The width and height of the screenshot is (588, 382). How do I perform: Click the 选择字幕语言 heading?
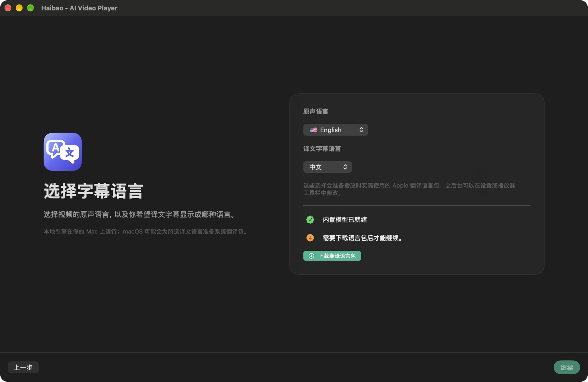click(94, 191)
